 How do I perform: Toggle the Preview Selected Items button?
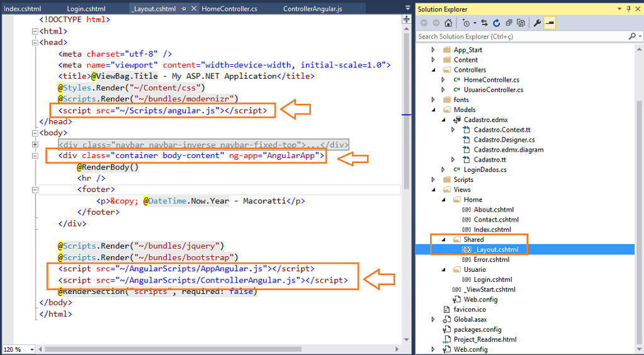(x=550, y=23)
